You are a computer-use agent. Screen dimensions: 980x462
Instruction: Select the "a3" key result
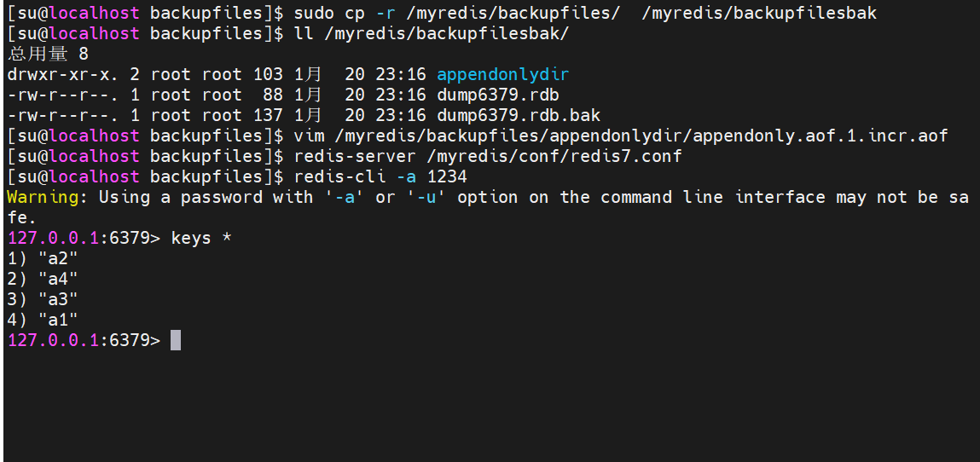point(58,299)
